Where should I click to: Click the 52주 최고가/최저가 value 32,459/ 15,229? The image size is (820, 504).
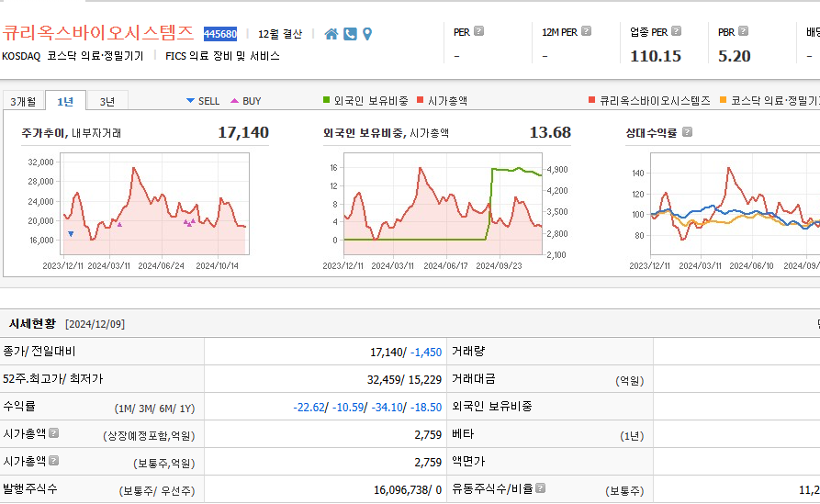click(404, 379)
